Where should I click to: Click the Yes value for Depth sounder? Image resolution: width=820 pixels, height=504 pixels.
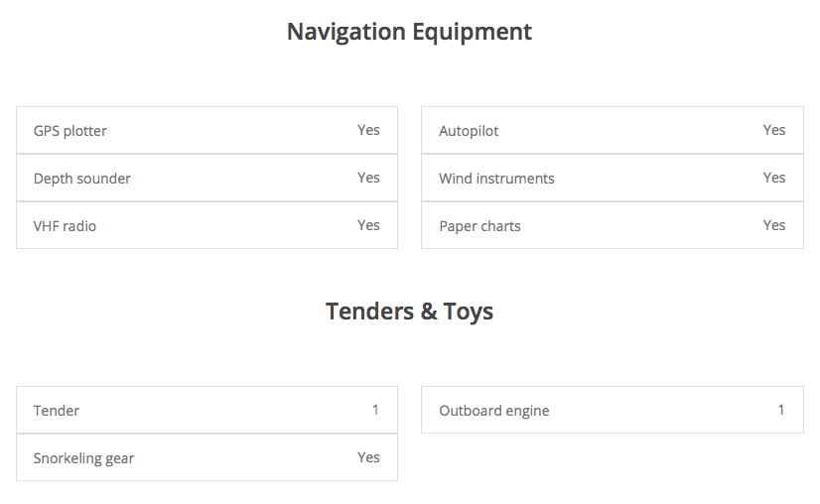(x=368, y=178)
